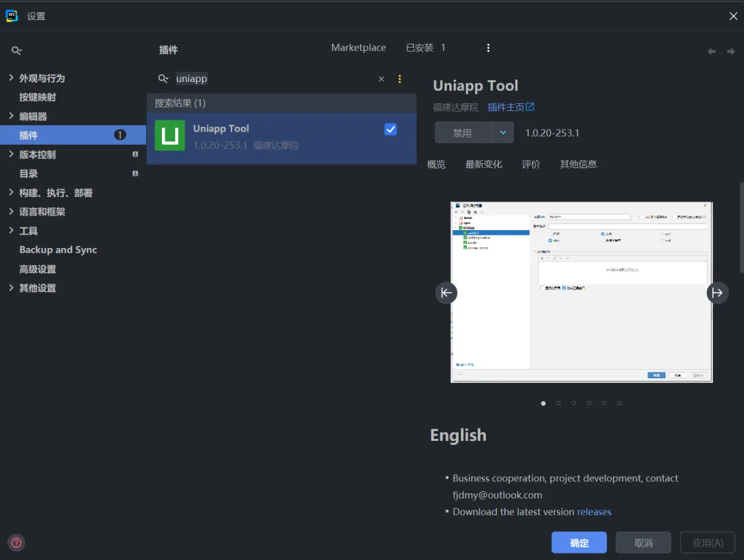Close the settings dialog
This screenshot has height=560, width=744.
coord(733,16)
